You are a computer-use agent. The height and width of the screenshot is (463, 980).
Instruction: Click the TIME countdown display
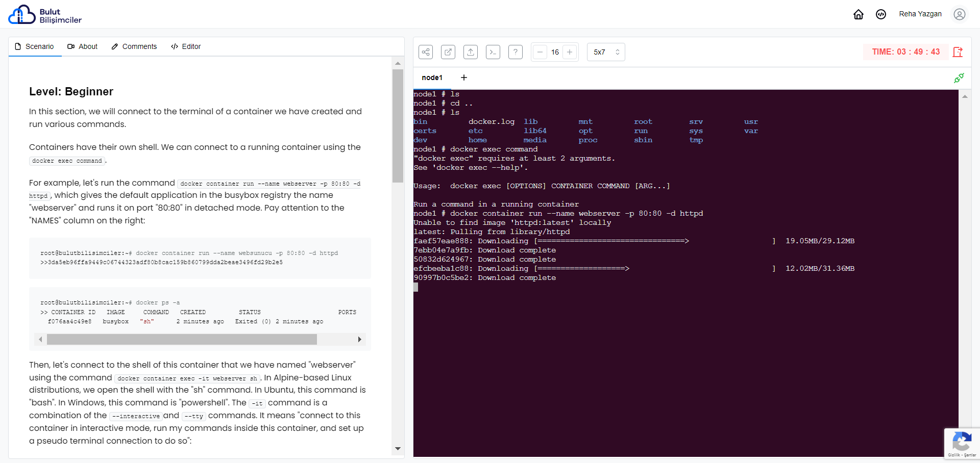(x=906, y=52)
